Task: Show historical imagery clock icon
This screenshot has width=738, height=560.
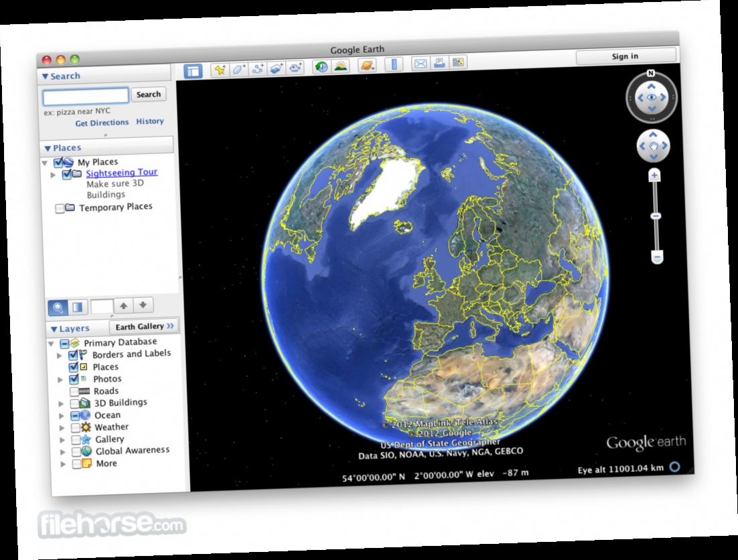Action: [321, 67]
